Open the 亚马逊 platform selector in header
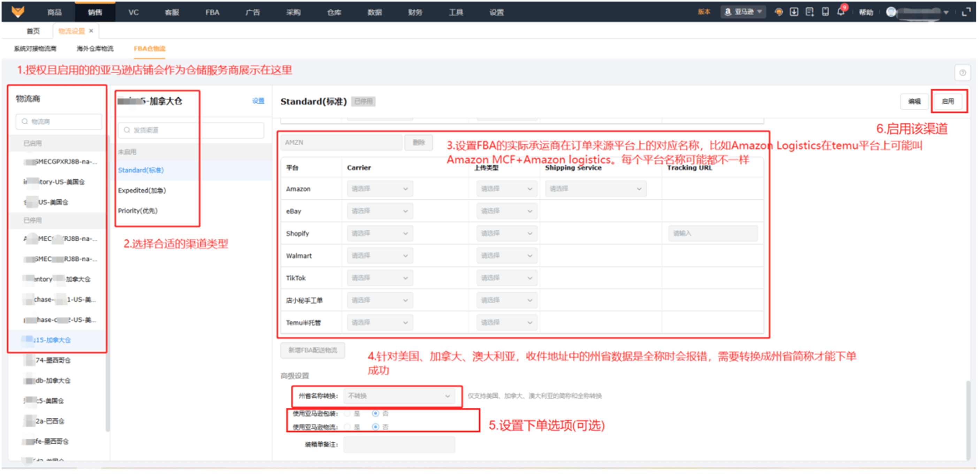Viewport: 980px width, 474px height. point(744,12)
